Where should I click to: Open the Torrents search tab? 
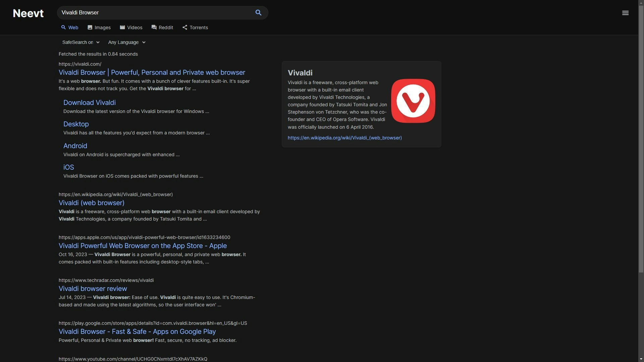[195, 27]
